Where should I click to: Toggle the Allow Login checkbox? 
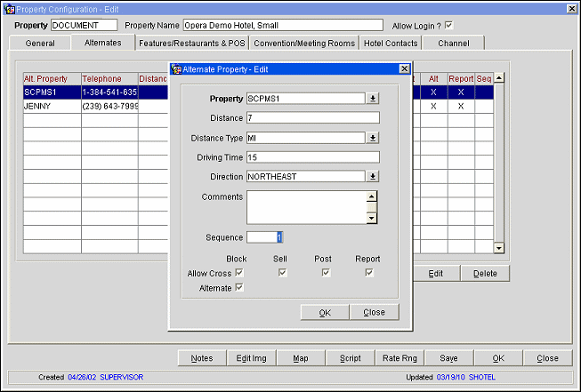(x=448, y=25)
